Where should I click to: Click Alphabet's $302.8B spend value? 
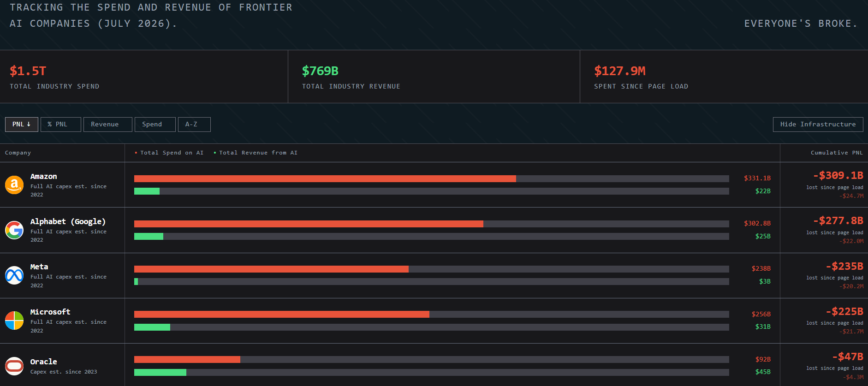[757, 223]
